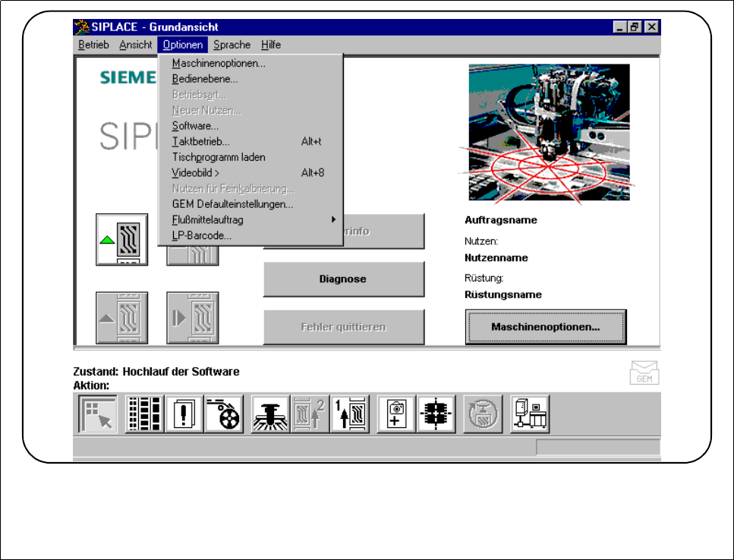The width and height of the screenshot is (734, 560).
Task: Click the Diagnose button
Action: (x=344, y=278)
